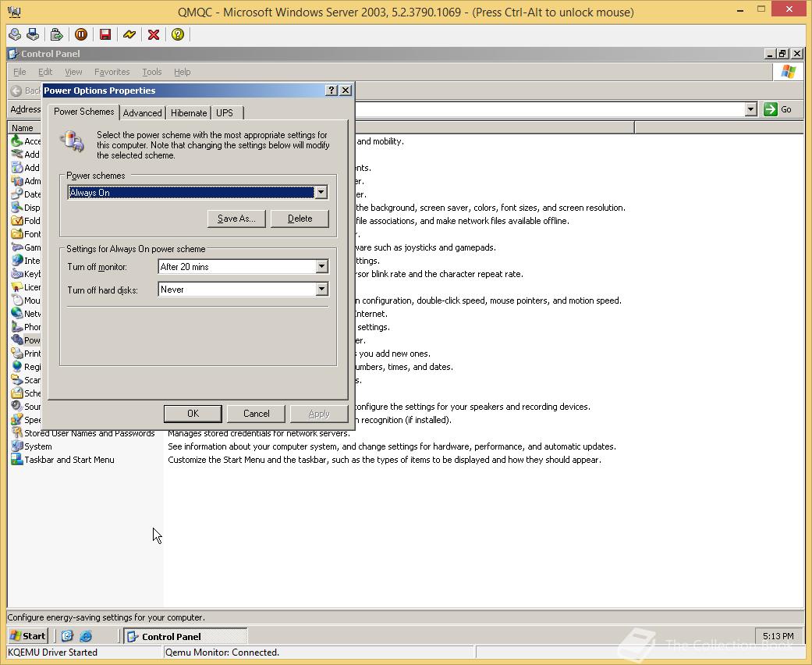Switch to the Advanced tab
Image resolution: width=812 pixels, height=665 pixels.
pos(143,113)
